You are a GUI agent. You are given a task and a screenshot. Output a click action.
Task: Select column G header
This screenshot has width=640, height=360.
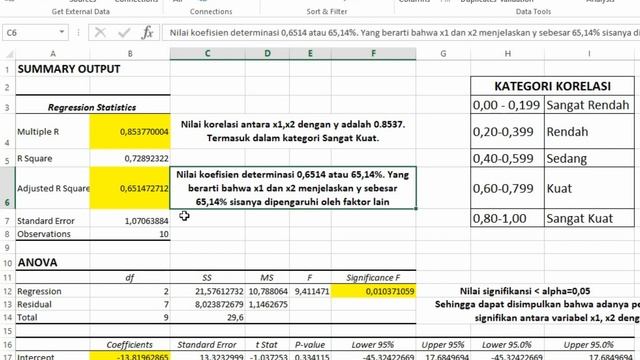(443, 53)
